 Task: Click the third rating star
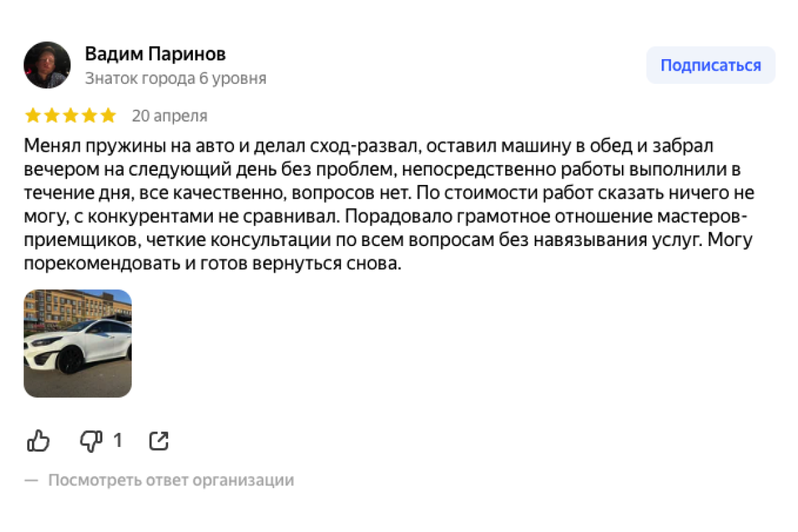[x=70, y=116]
